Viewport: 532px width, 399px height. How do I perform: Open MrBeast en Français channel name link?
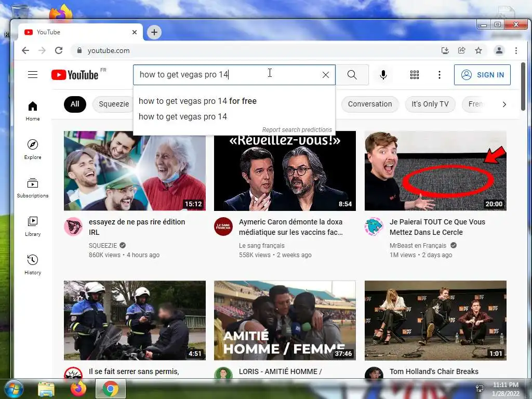418,246
